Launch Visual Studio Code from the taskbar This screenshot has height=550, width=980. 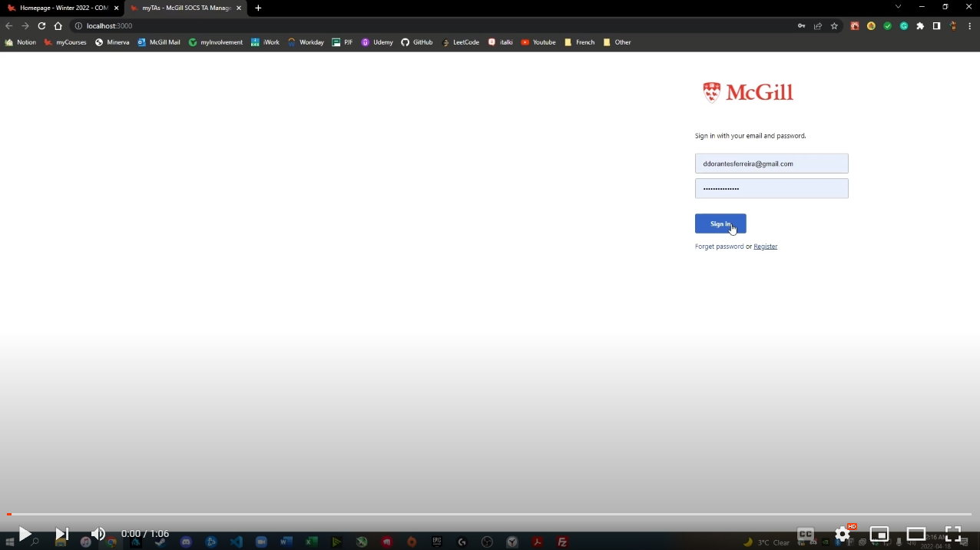tap(236, 542)
